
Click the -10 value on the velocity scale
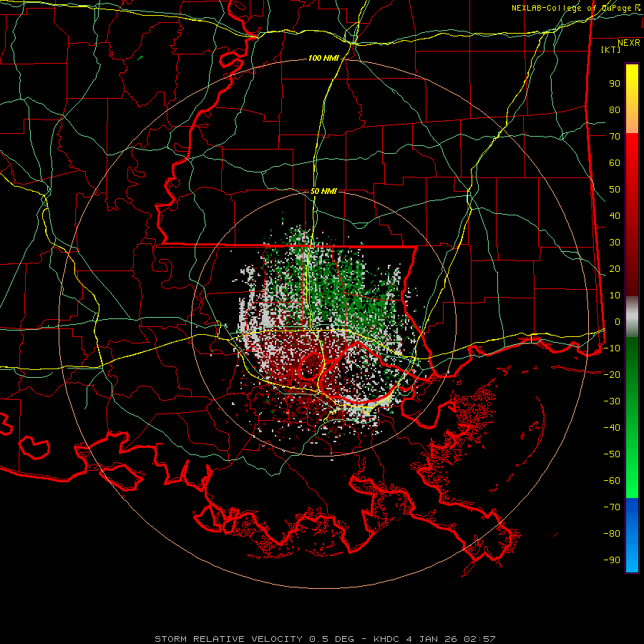pyautogui.click(x=612, y=348)
